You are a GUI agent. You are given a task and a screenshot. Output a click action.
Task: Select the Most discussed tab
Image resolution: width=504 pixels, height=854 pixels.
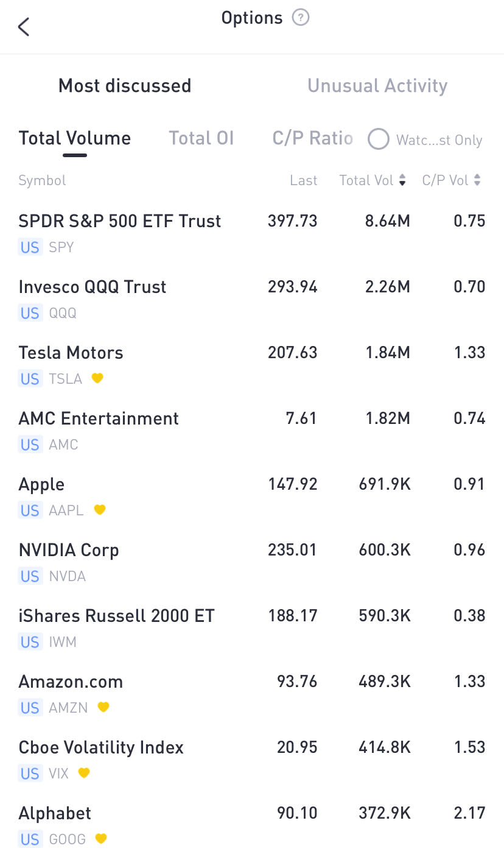coord(125,86)
